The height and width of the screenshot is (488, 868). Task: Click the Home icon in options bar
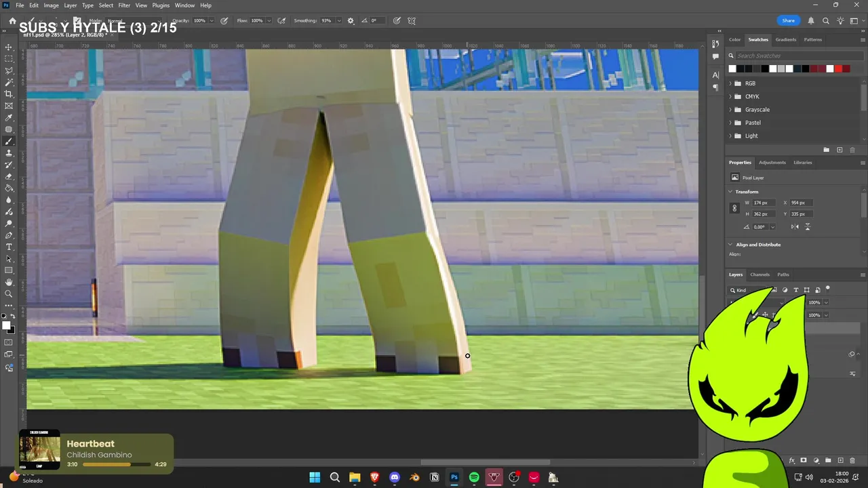pyautogui.click(x=12, y=21)
